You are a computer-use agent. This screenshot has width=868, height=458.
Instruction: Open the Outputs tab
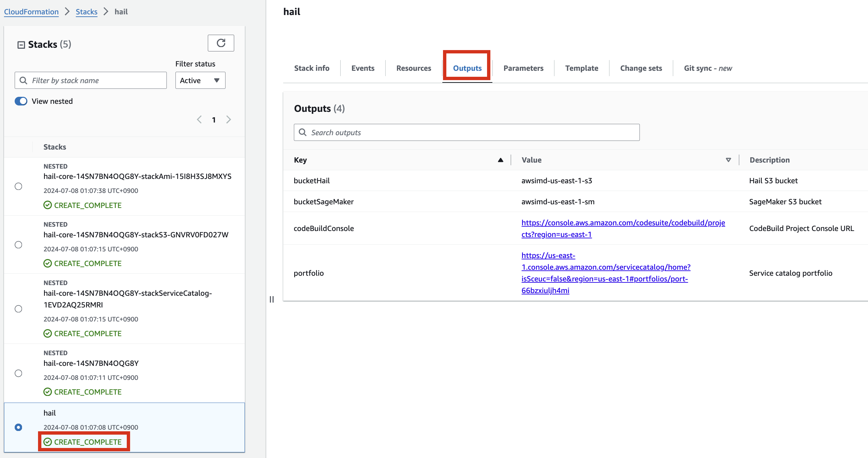click(x=467, y=68)
